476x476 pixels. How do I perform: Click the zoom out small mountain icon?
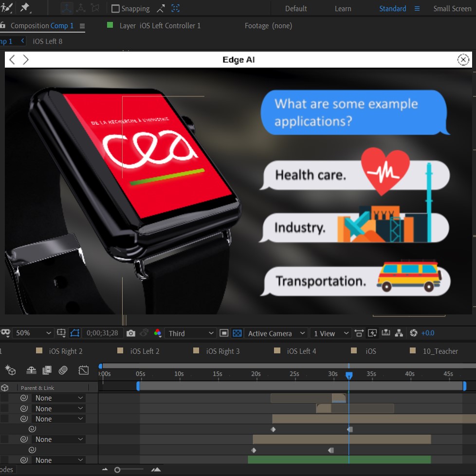tap(105, 470)
